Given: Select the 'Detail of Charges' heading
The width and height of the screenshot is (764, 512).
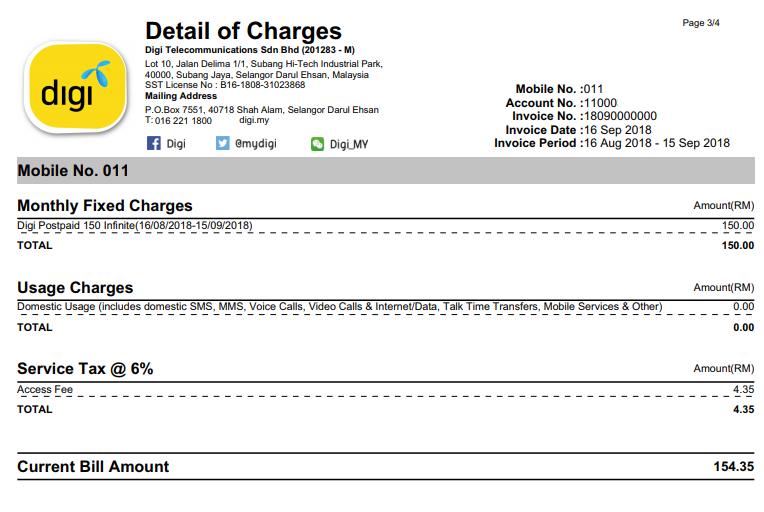Looking at the screenshot, I should tap(244, 31).
